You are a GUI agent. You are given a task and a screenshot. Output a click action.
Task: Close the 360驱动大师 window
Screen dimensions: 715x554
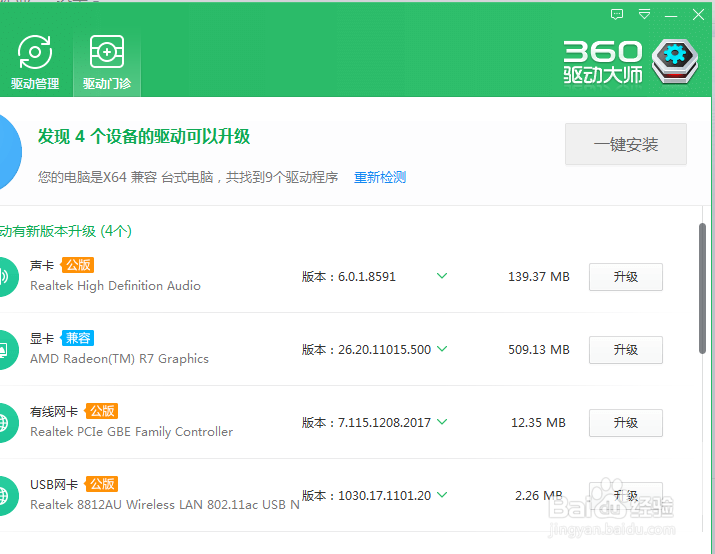[698, 15]
